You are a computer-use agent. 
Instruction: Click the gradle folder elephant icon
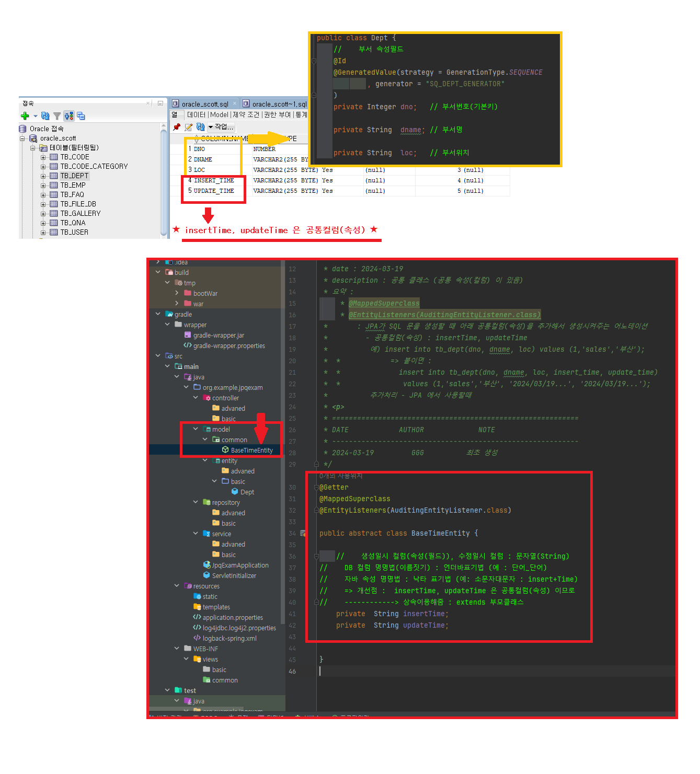coord(169,314)
